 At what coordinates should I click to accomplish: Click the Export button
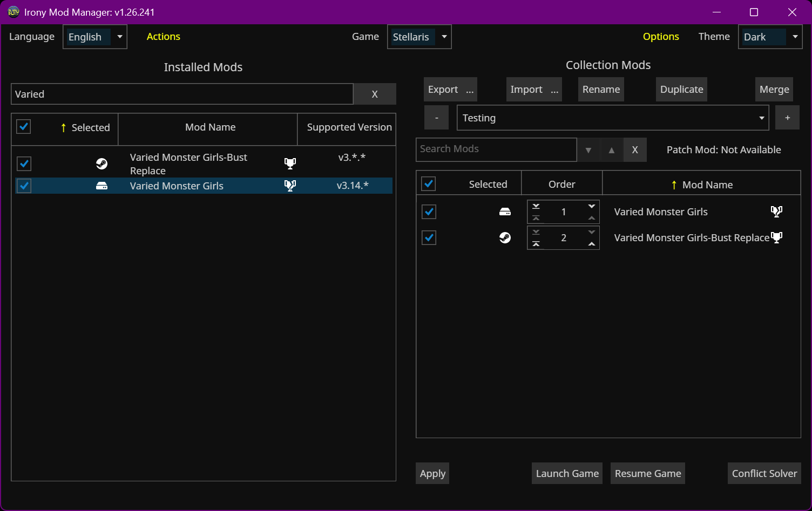tap(443, 90)
